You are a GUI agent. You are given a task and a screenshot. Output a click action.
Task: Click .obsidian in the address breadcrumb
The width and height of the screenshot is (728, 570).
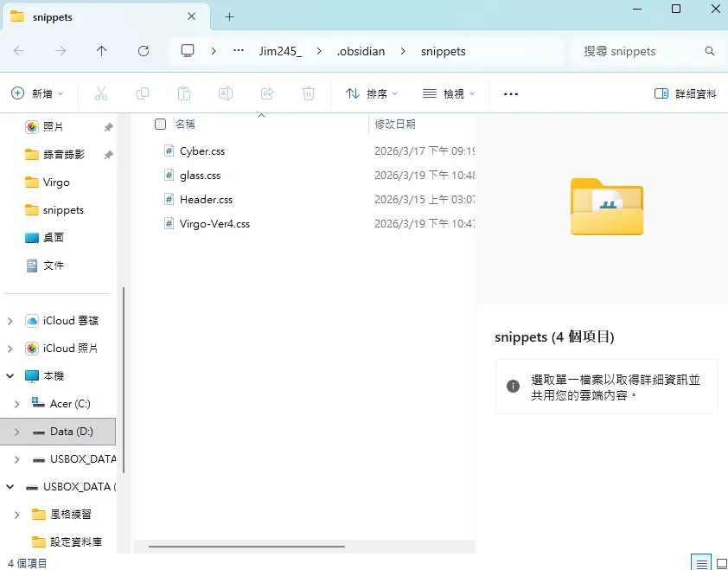[362, 51]
